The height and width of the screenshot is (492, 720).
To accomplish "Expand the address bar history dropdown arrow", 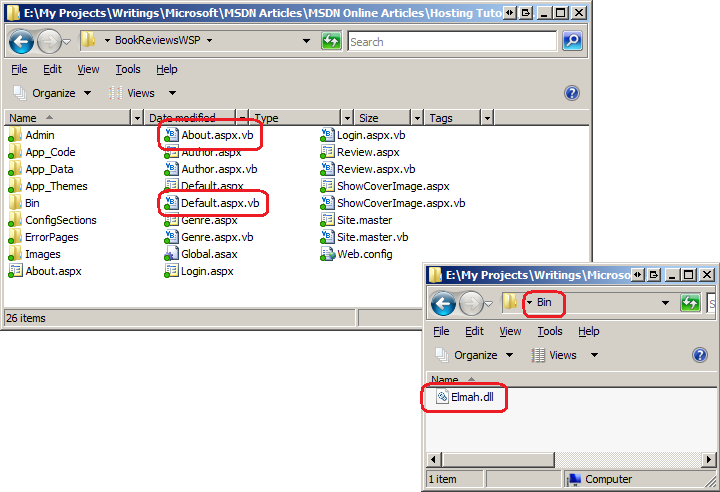I will point(306,41).
